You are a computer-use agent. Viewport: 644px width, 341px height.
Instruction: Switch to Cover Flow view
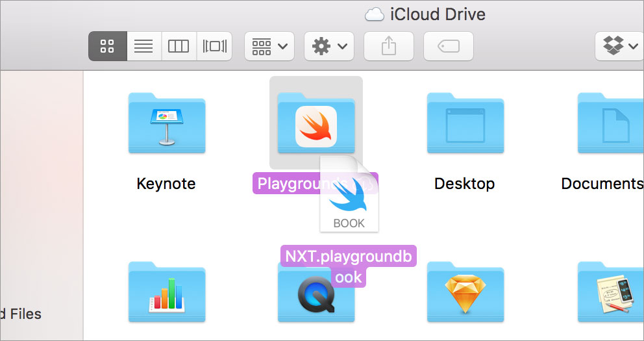click(x=214, y=46)
